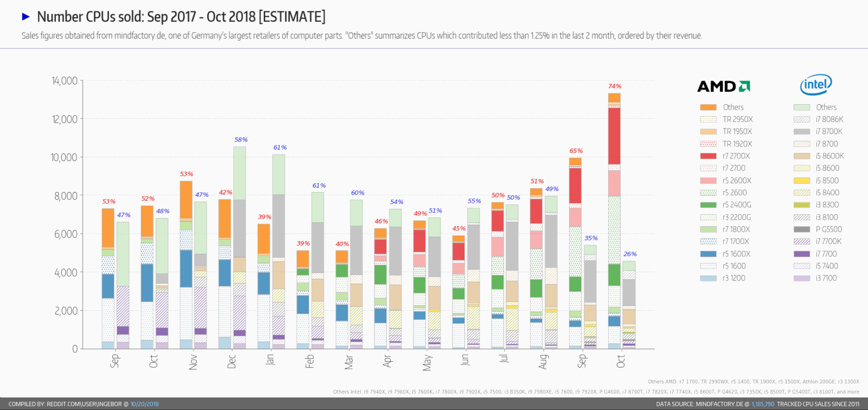The width and height of the screenshot is (868, 410).
Task: Click the TR 2950X legend label
Action: coord(737,119)
